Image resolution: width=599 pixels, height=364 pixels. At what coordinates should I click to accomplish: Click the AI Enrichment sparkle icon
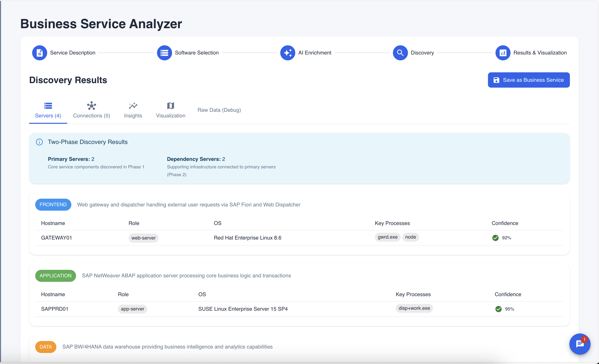click(288, 53)
